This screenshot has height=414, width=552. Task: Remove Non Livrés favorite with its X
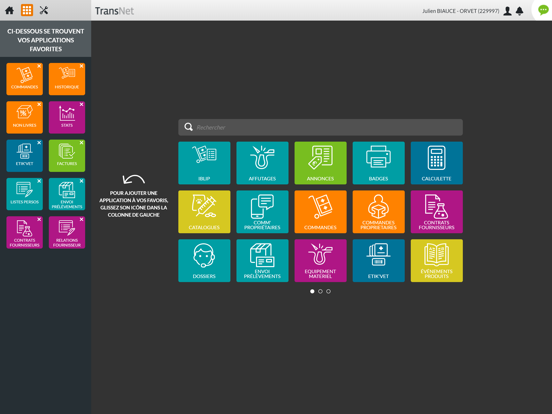pyautogui.click(x=39, y=104)
